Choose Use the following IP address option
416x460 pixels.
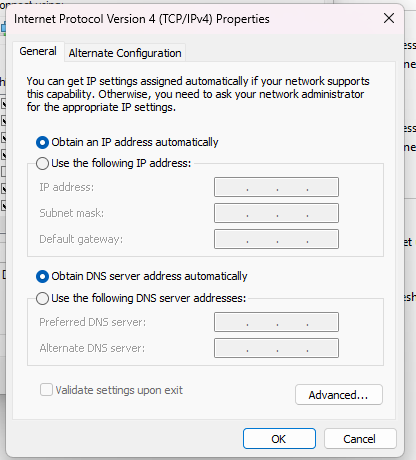point(42,164)
